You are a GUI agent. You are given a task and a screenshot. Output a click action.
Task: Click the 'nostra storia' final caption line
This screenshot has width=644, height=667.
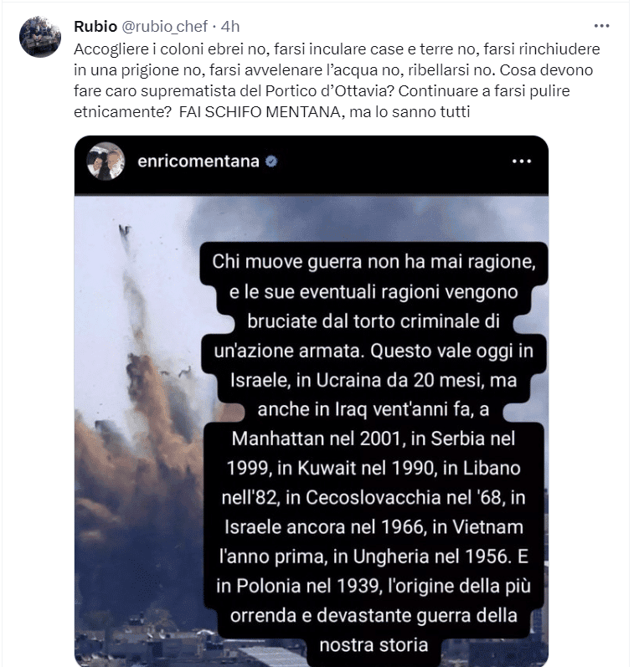(x=374, y=645)
